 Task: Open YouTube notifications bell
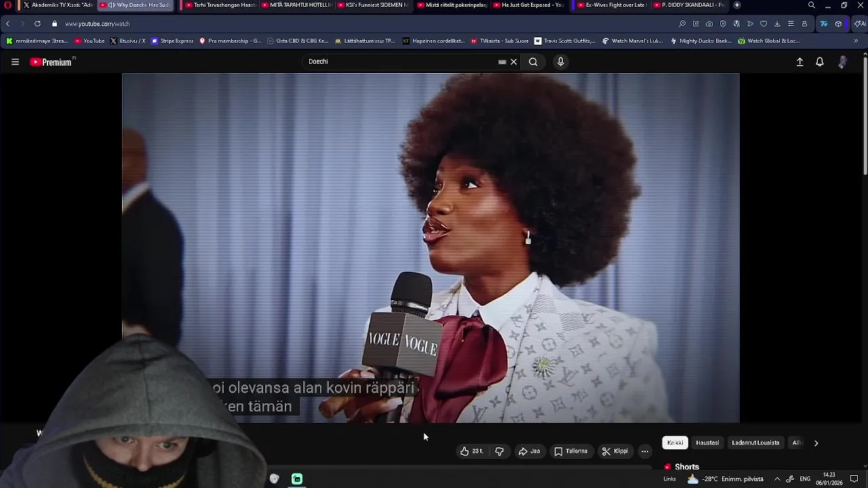820,62
